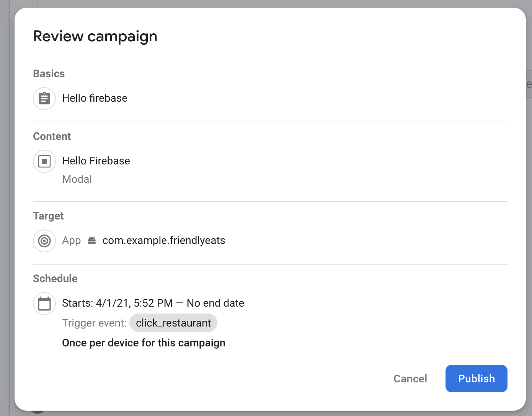
Task: Click the clipboard icon under Basics
Action: point(44,98)
